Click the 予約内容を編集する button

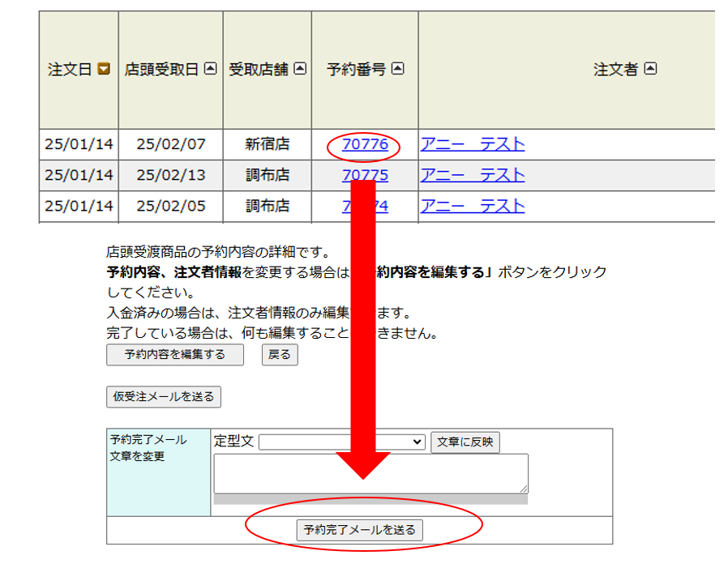point(174,355)
